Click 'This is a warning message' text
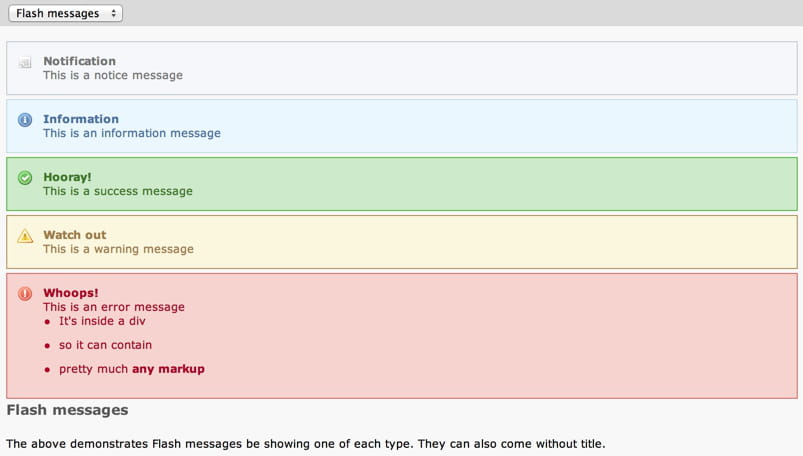Viewport: 803px width, 456px height. (118, 249)
